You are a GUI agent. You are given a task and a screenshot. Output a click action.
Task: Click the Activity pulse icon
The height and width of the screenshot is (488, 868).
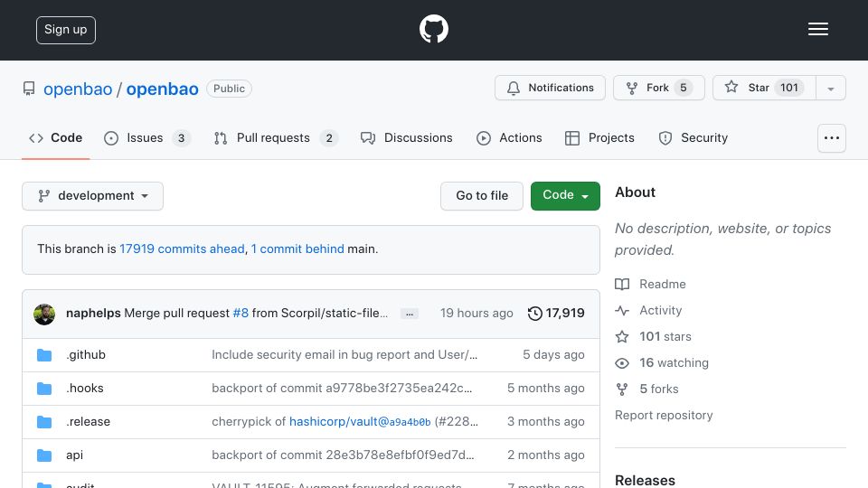tap(622, 310)
